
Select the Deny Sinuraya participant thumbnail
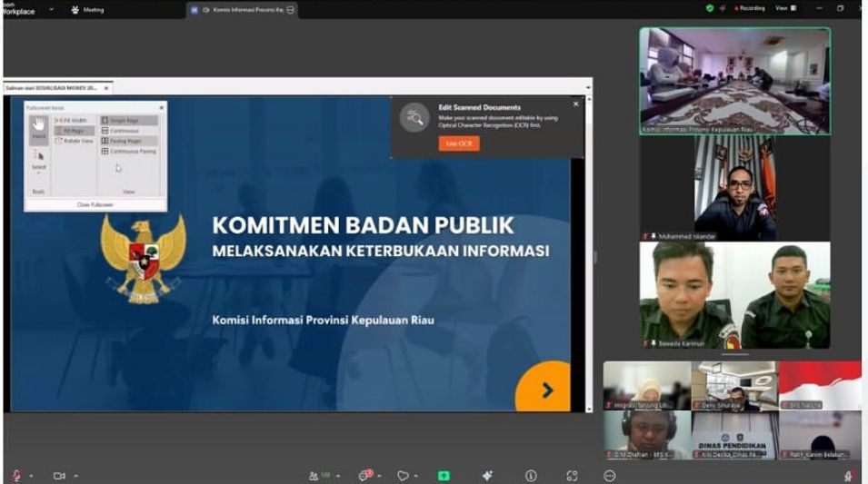coord(734,386)
